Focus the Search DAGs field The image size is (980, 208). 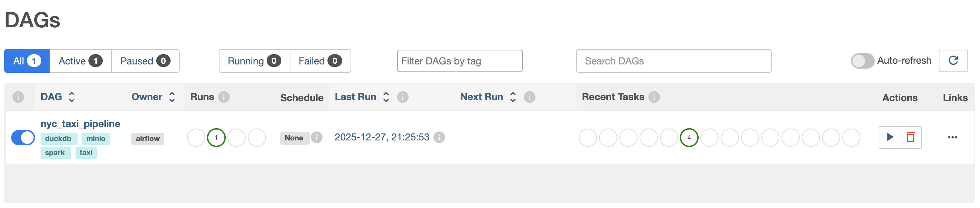[673, 61]
